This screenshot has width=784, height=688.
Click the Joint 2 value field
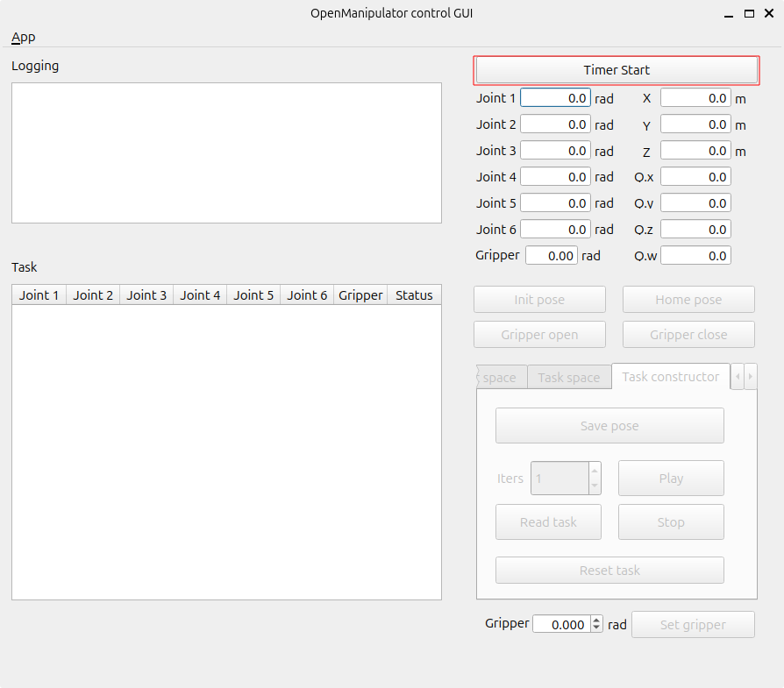[x=555, y=124]
